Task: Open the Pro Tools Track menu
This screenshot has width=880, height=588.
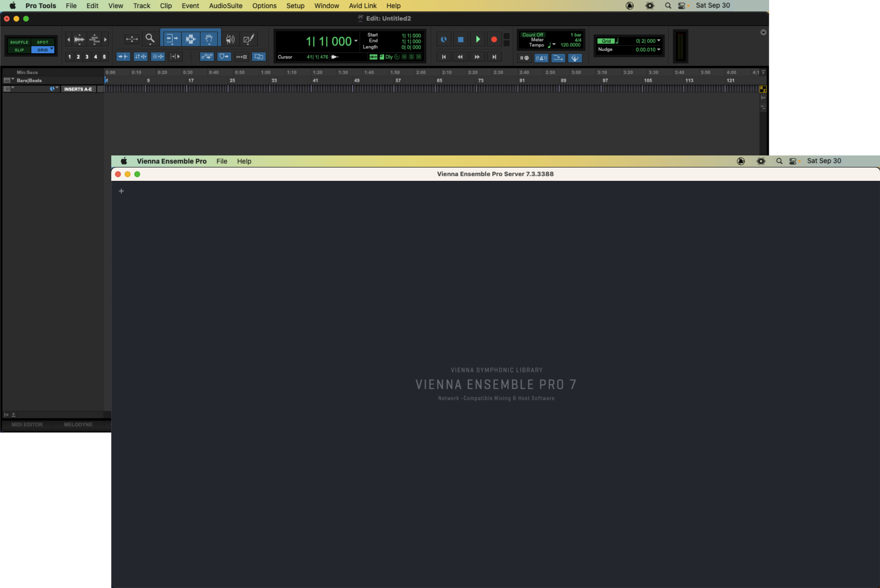Action: [141, 6]
